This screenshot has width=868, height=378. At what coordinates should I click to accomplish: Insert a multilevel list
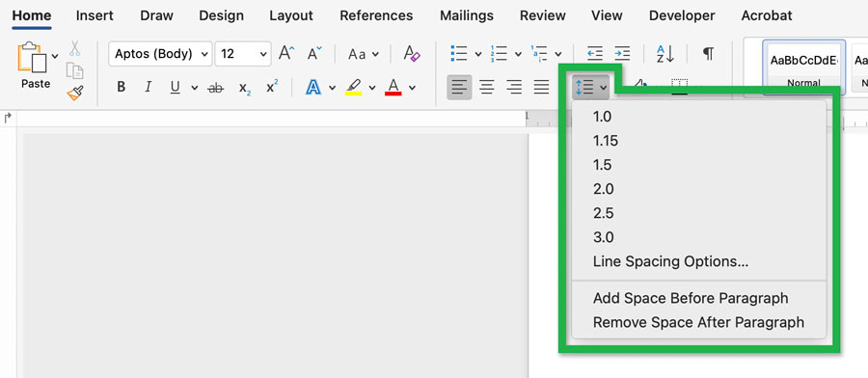[x=539, y=54]
